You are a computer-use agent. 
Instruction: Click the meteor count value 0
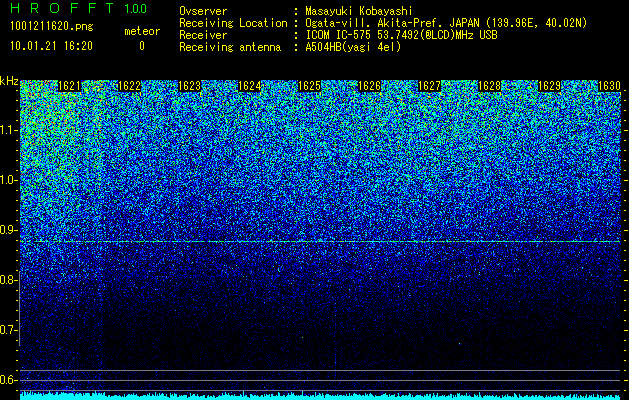(x=142, y=46)
